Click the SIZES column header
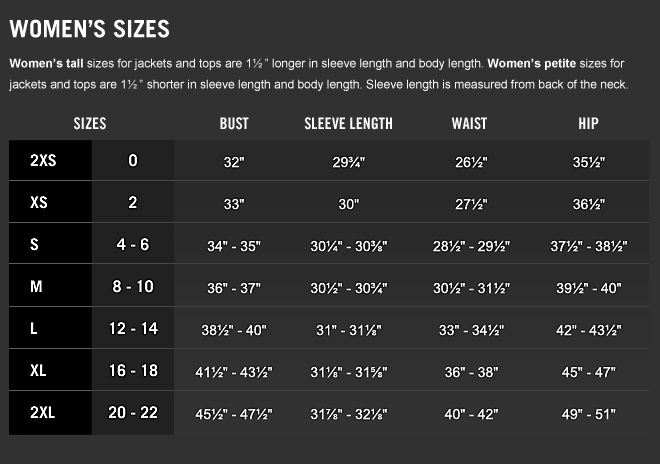The width and height of the screenshot is (660, 464). pos(90,124)
